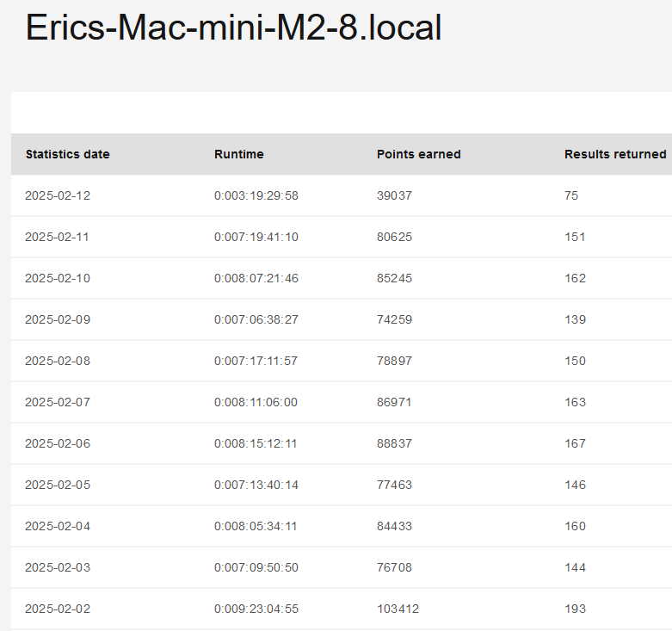
Task: Select points value 77463
Action: point(394,485)
